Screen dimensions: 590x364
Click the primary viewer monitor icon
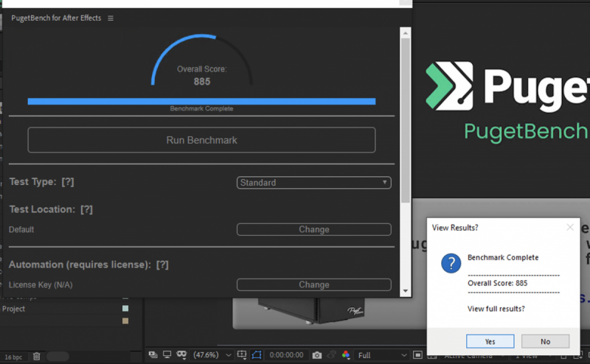coord(167,354)
